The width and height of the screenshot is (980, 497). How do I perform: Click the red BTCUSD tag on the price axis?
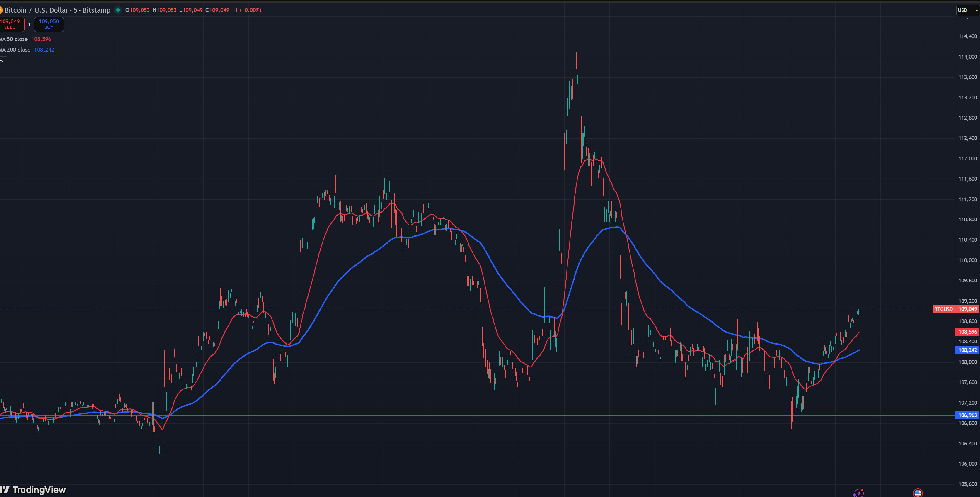point(943,309)
